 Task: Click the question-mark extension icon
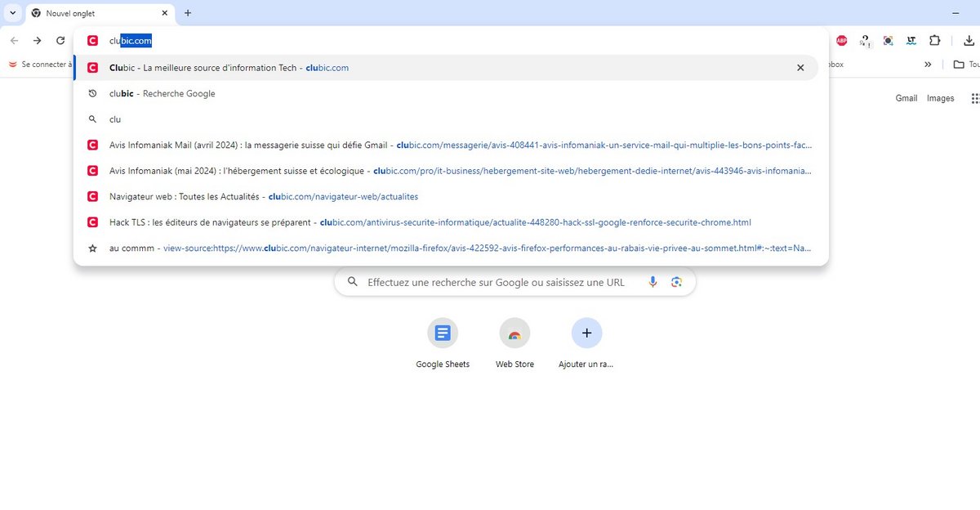click(865, 41)
